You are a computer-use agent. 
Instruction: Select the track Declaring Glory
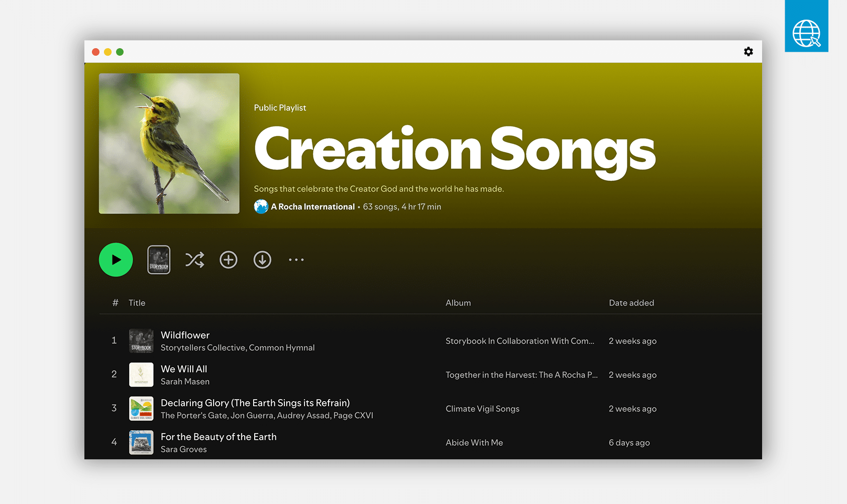pyautogui.click(x=255, y=403)
